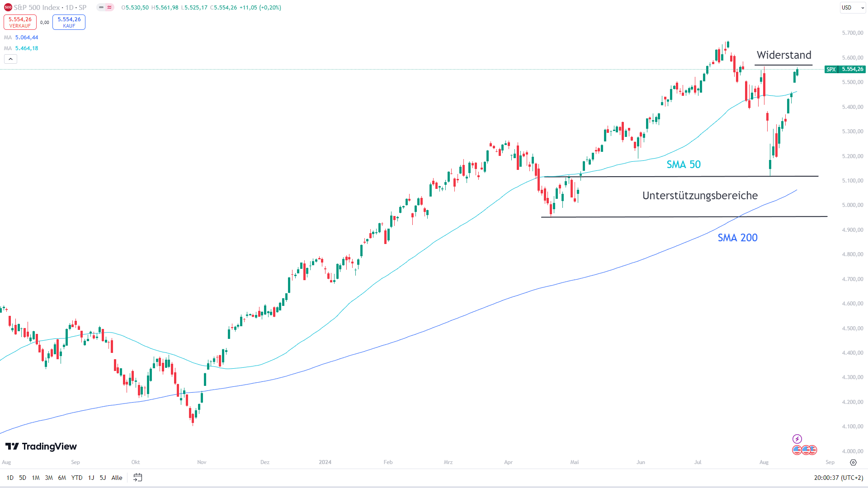Click the pink delayed-data indicator icon

pyautogui.click(x=109, y=7)
